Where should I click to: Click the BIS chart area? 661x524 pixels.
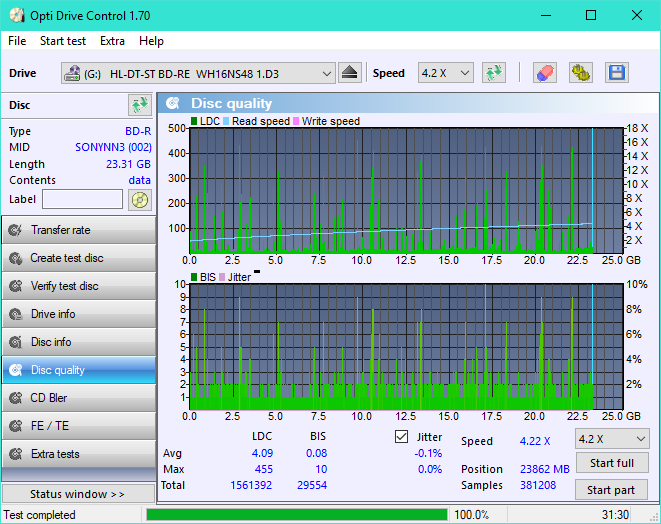click(406, 347)
